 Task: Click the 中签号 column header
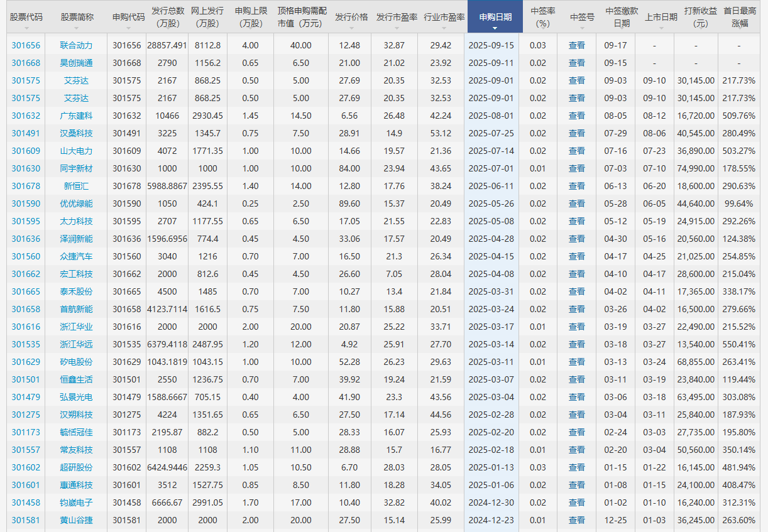tap(582, 17)
